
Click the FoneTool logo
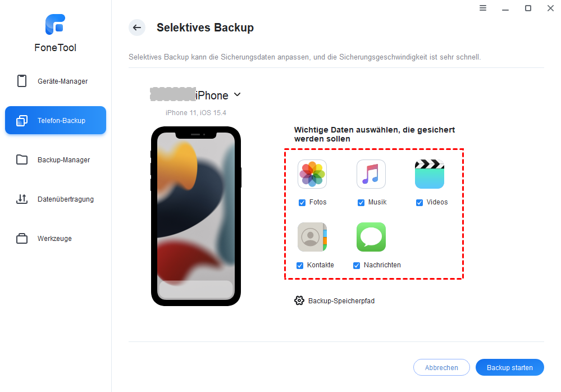56,25
